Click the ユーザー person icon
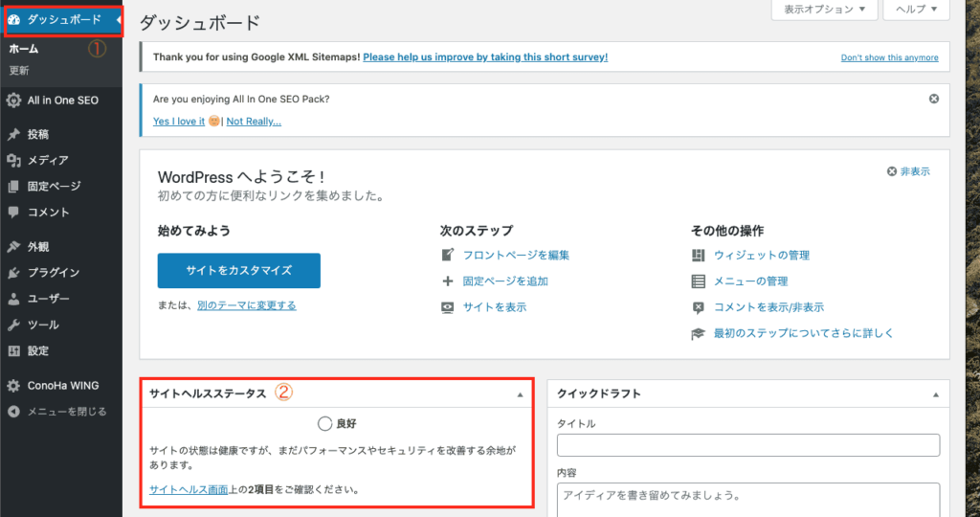The width and height of the screenshot is (980, 517). (13, 299)
